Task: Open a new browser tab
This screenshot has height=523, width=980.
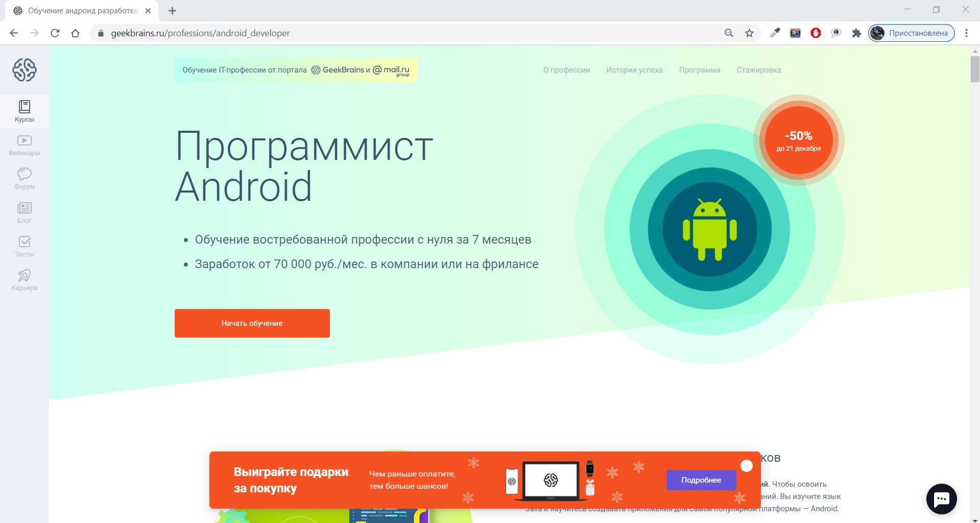Action: (x=172, y=11)
